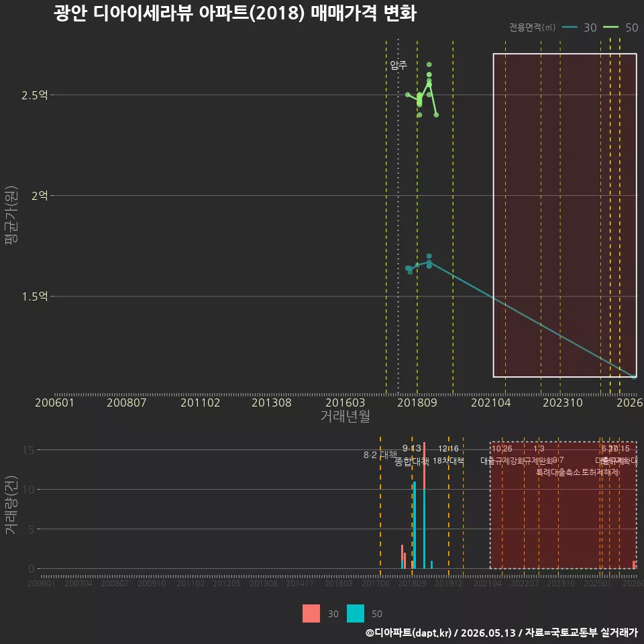Click the 15 tick on volume axis
The height and width of the screenshot is (644, 644).
(x=29, y=450)
